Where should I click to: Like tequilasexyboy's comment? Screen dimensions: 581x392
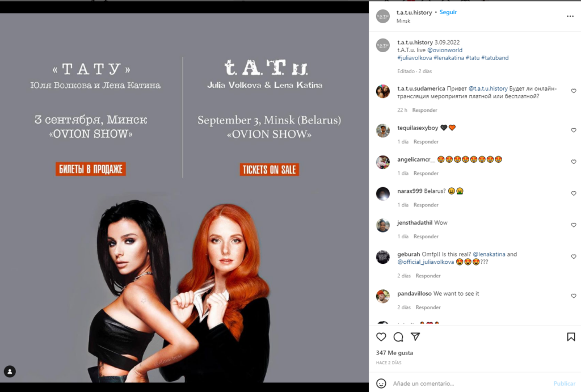coord(574,130)
